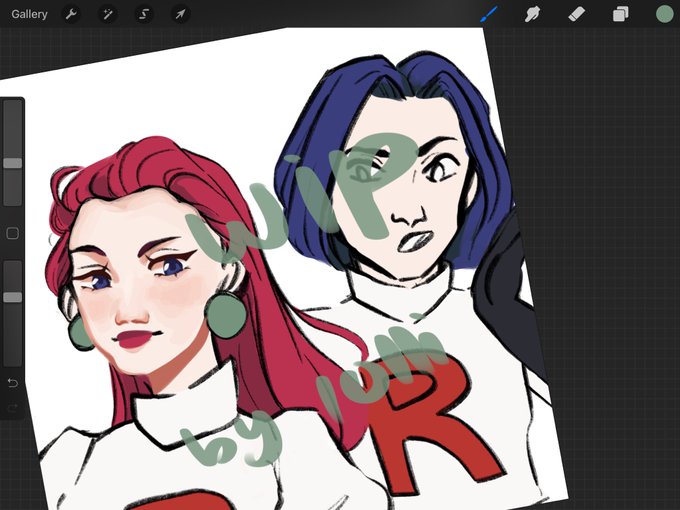Select the Eraser tool
Screen dimensions: 680x510
click(576, 14)
